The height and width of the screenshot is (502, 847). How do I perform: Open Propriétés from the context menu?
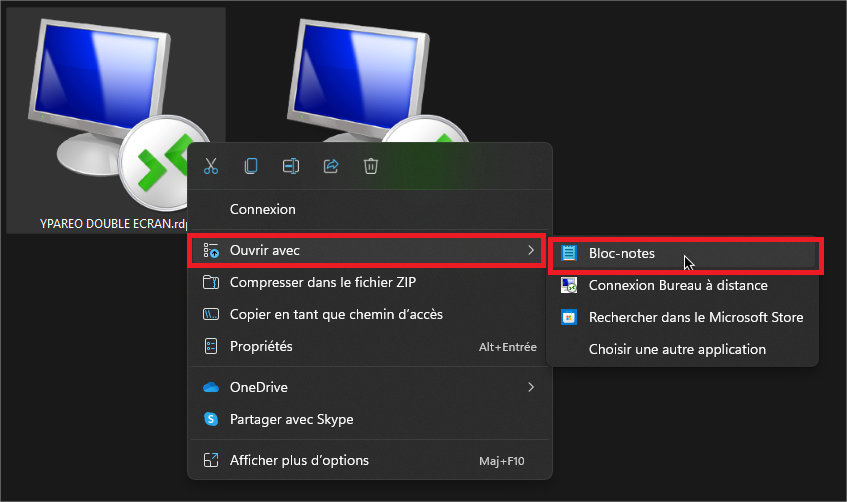coord(261,346)
